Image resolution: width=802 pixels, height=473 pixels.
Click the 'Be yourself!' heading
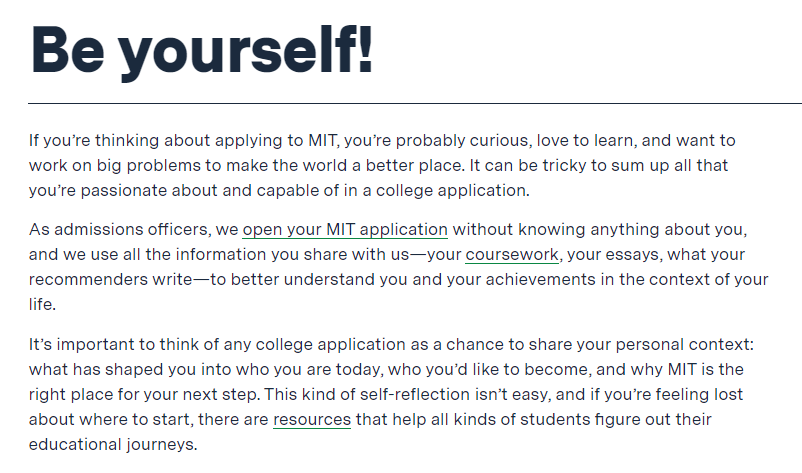click(x=202, y=50)
